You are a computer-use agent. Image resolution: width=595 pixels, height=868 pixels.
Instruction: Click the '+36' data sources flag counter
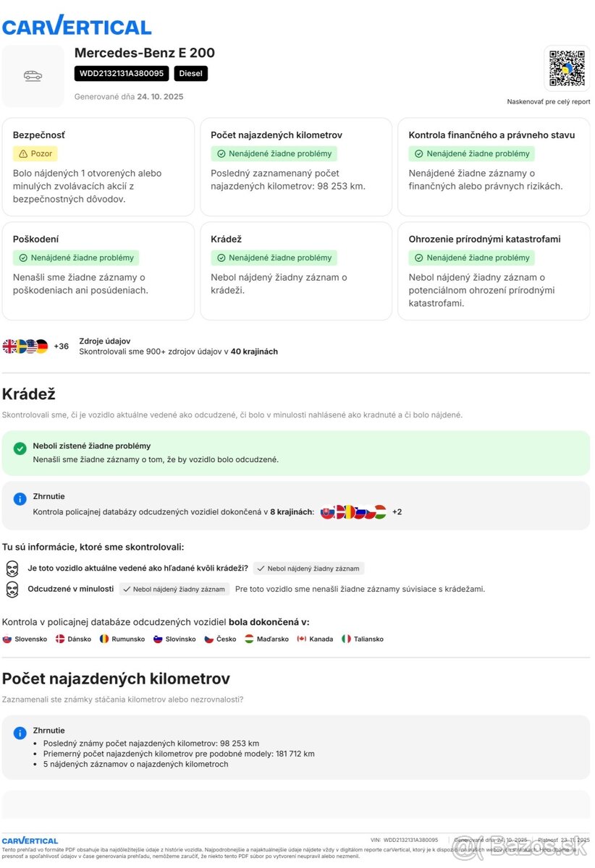(62, 346)
